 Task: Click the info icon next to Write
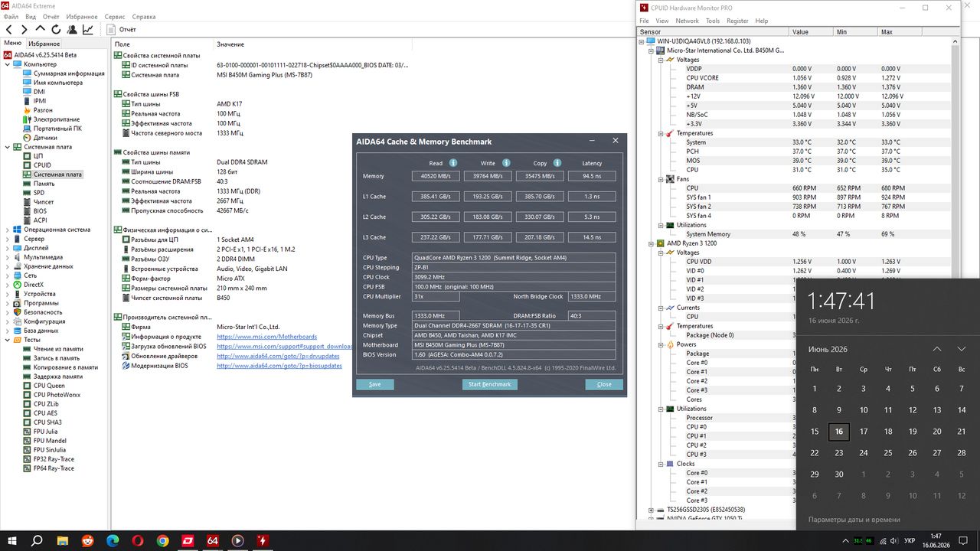click(x=505, y=162)
